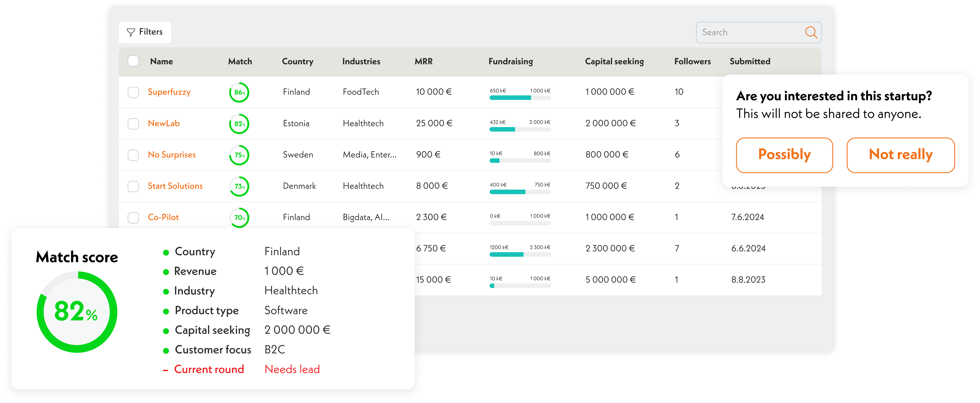Sort by the Industries column header
Viewport: 980px width, 403px height.
361,61
